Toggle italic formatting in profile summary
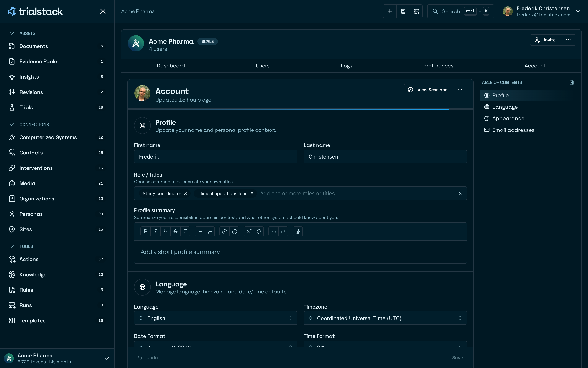The height and width of the screenshot is (368, 588). click(x=155, y=231)
